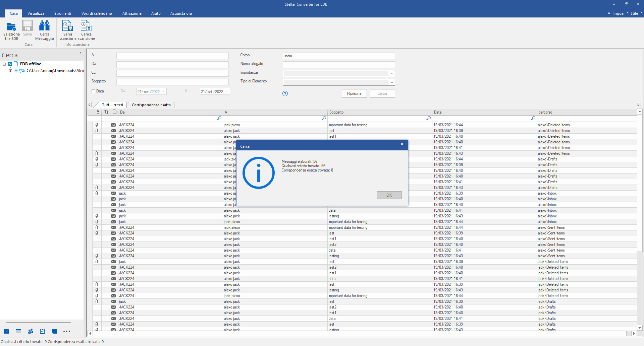Click the A recipient input field
This screenshot has width=644, height=346.
(x=172, y=56)
